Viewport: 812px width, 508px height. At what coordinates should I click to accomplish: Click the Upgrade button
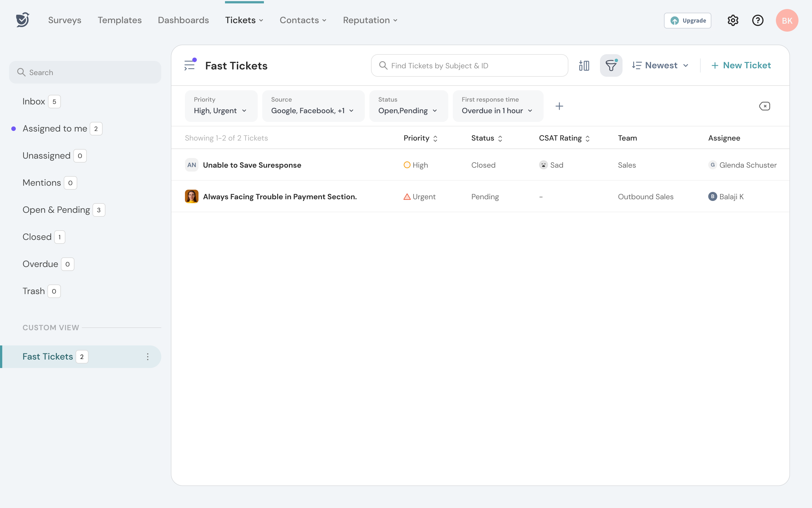tap(687, 21)
